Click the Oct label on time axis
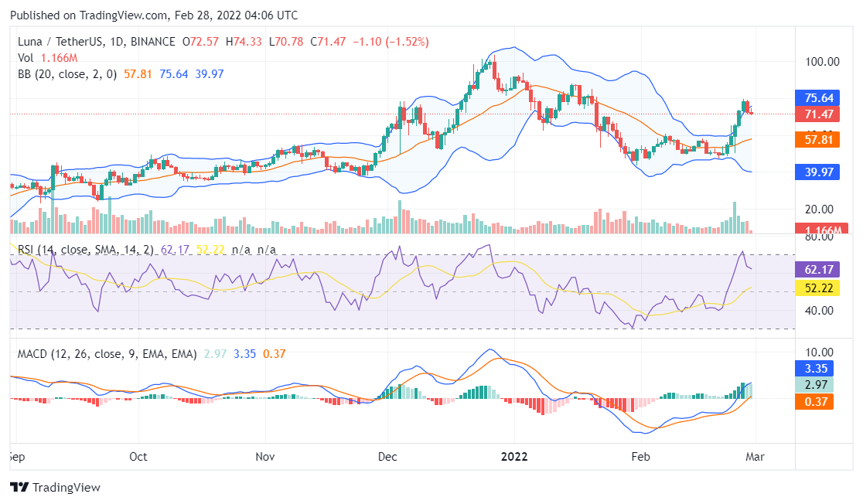The image size is (863, 504). pyautogui.click(x=138, y=457)
